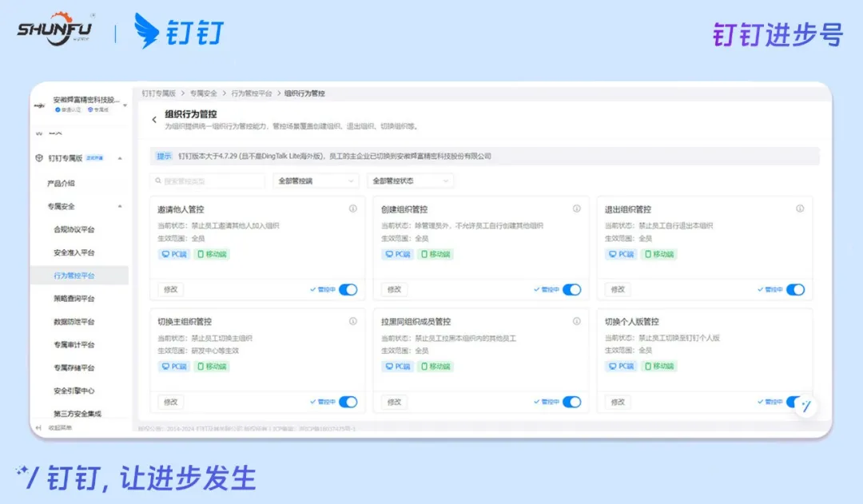
Task: Collapse the 专属安全 sidebar group
Action: point(120,206)
